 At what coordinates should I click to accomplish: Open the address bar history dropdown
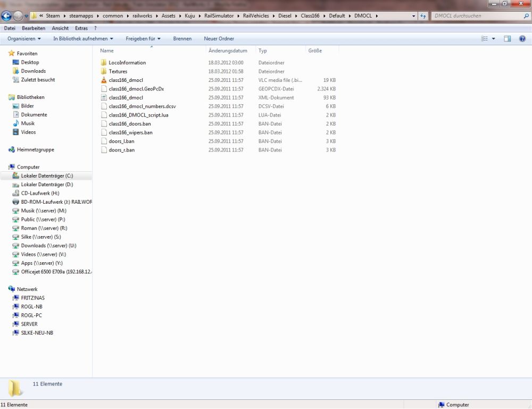[x=413, y=16]
